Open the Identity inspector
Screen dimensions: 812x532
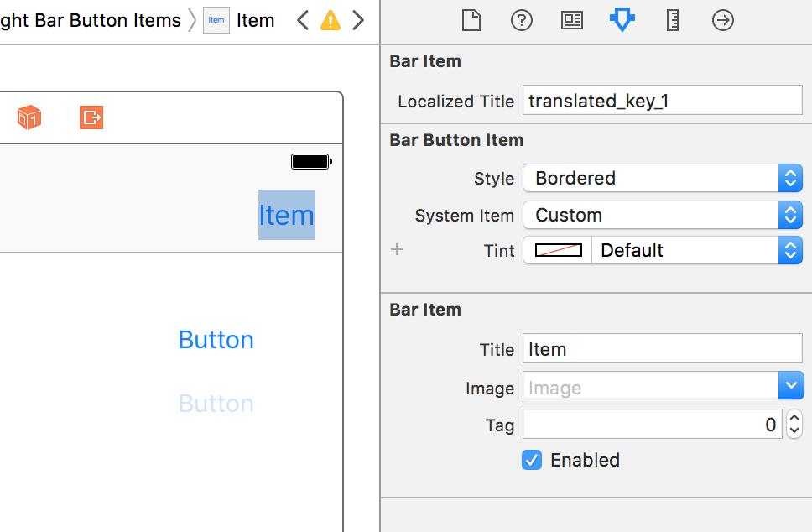pos(571,22)
